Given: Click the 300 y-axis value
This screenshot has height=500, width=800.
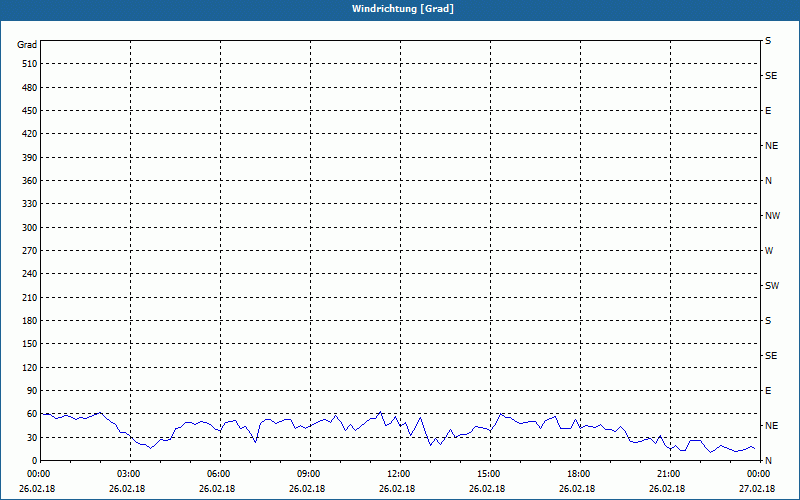Looking at the screenshot, I should (x=30, y=227).
